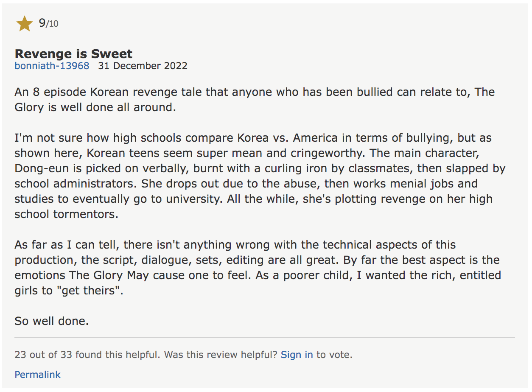
Task: Click the word 'cringeworthy' in the review
Action: (x=325, y=153)
